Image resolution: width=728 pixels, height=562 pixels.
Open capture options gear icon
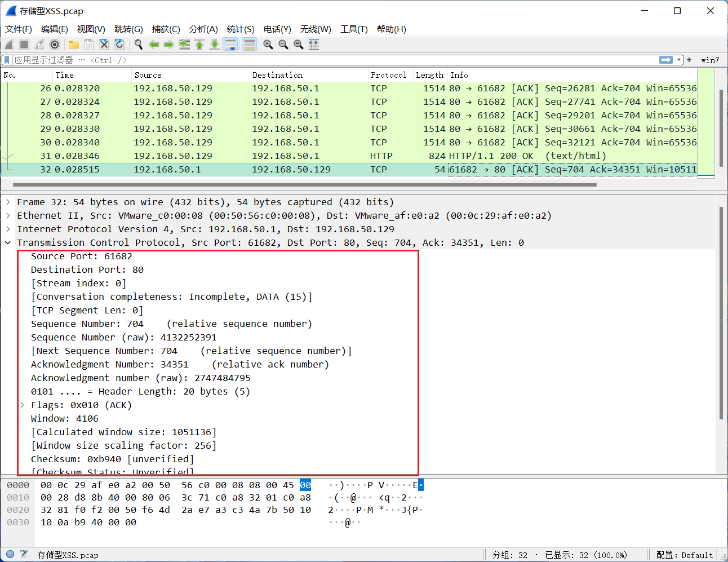click(x=55, y=45)
